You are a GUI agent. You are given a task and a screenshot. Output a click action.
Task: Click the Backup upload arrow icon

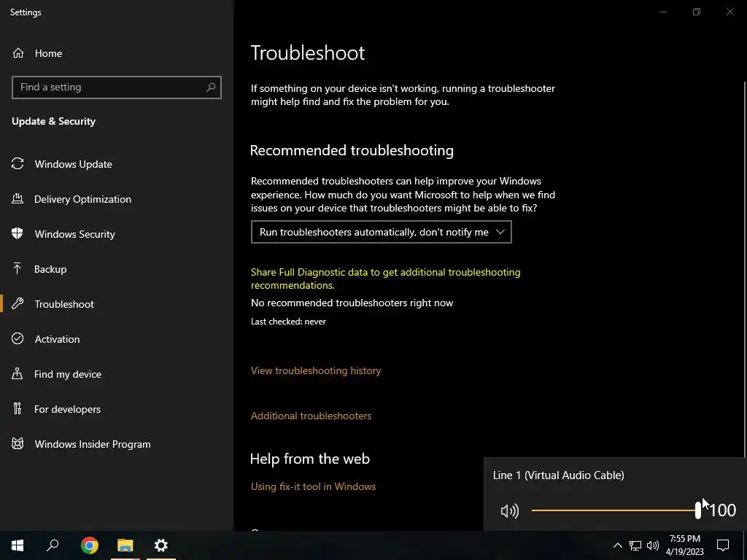click(x=18, y=268)
